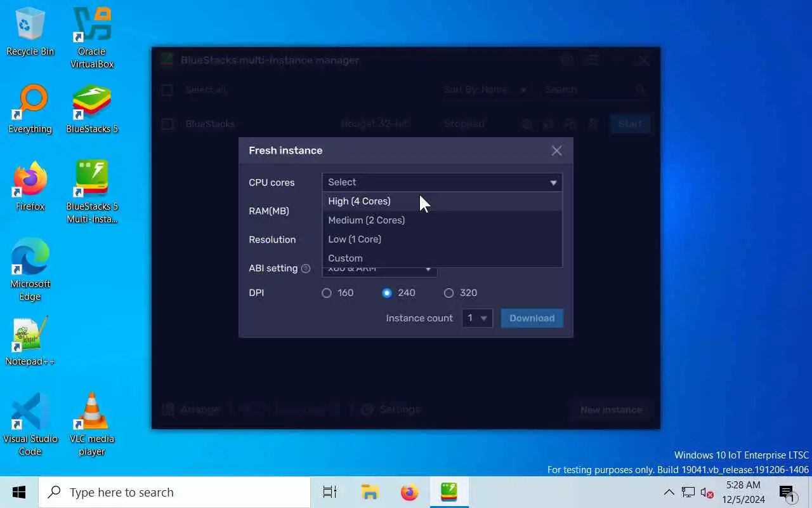Choose Medium (2 Cores) option

(x=442, y=220)
